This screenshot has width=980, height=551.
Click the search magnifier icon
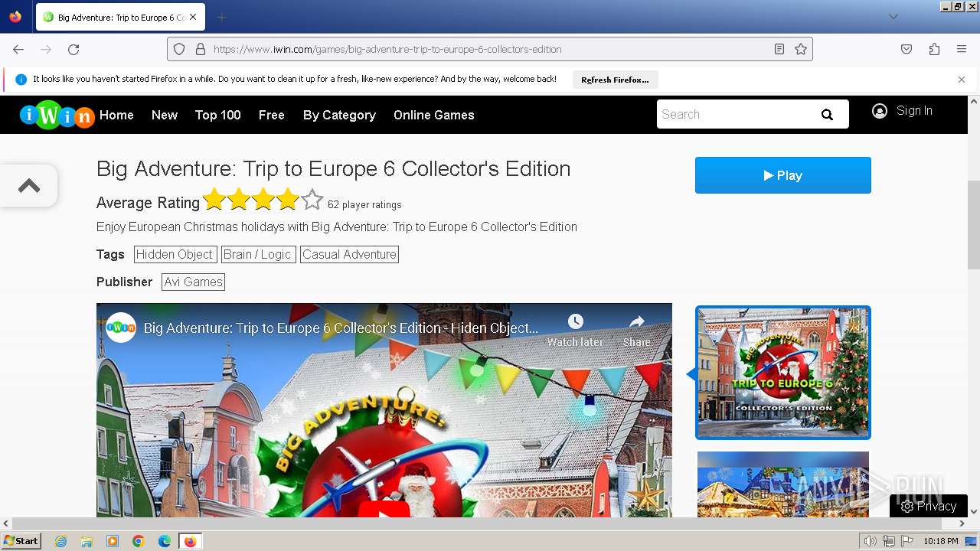[x=827, y=115]
